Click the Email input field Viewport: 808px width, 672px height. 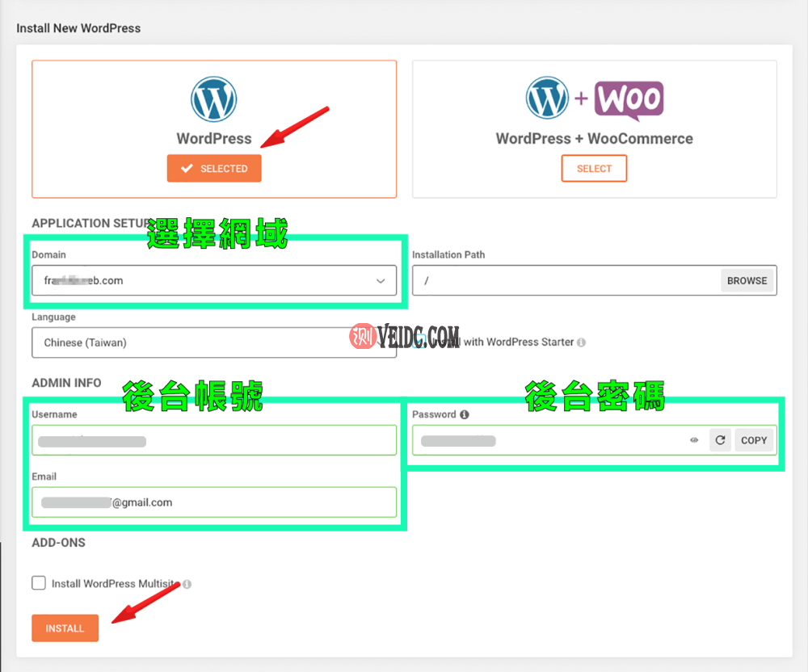pos(214,502)
